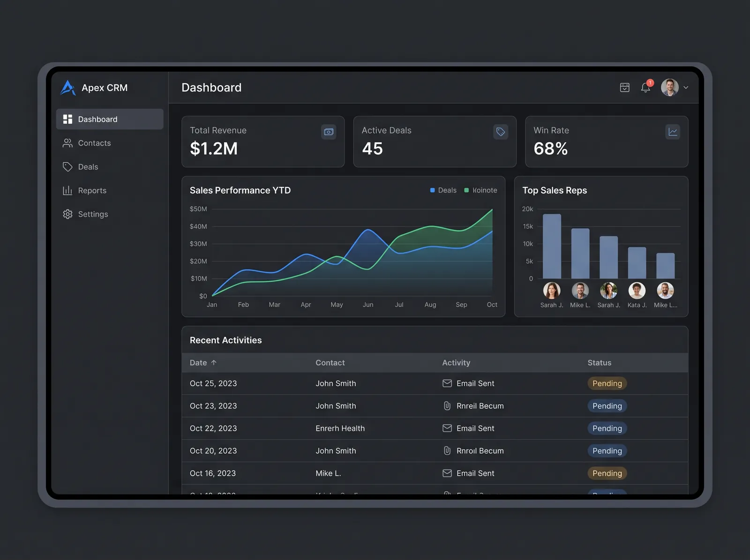Click tallest bar in Top Sales Reps
The height and width of the screenshot is (560, 750).
coord(552,246)
